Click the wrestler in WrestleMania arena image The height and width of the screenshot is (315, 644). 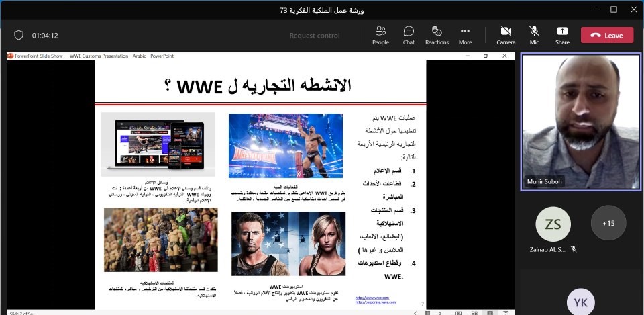click(286, 146)
